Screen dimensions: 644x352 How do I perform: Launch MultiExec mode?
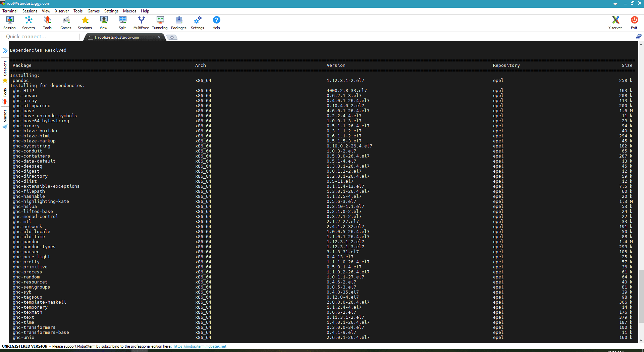coord(141,23)
